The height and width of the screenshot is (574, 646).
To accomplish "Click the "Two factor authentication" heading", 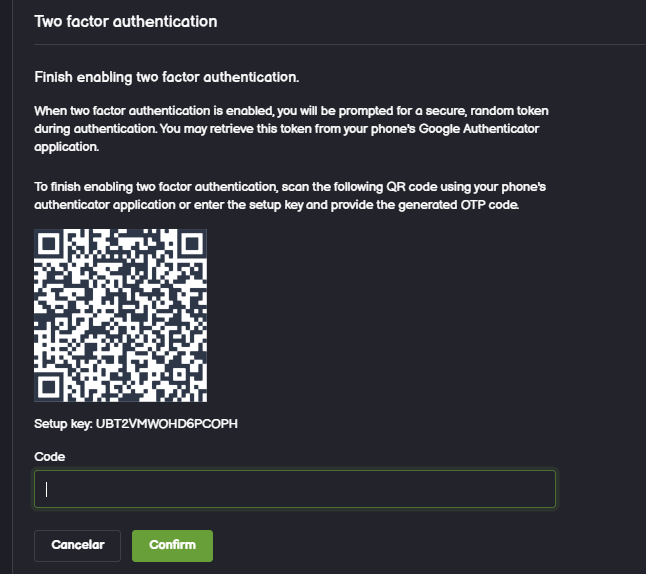I will tap(126, 21).
